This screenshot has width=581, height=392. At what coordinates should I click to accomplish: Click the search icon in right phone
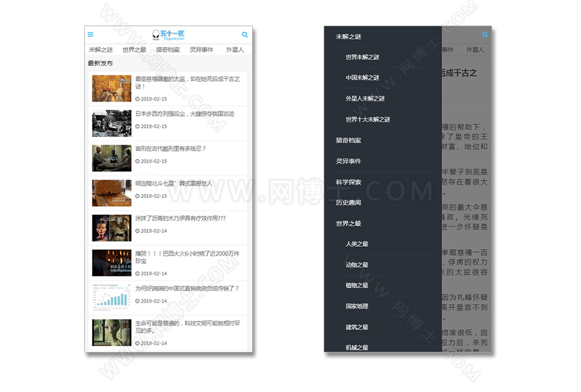click(485, 34)
